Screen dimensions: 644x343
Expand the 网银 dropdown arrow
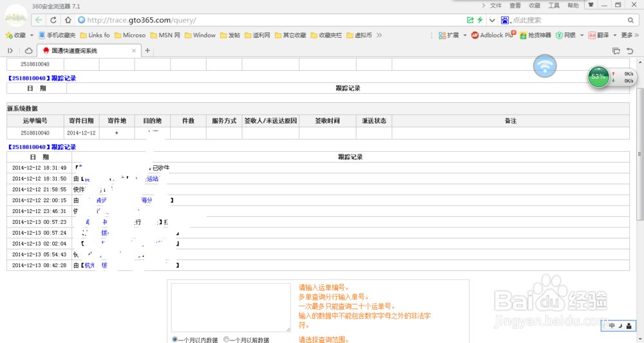(582, 35)
